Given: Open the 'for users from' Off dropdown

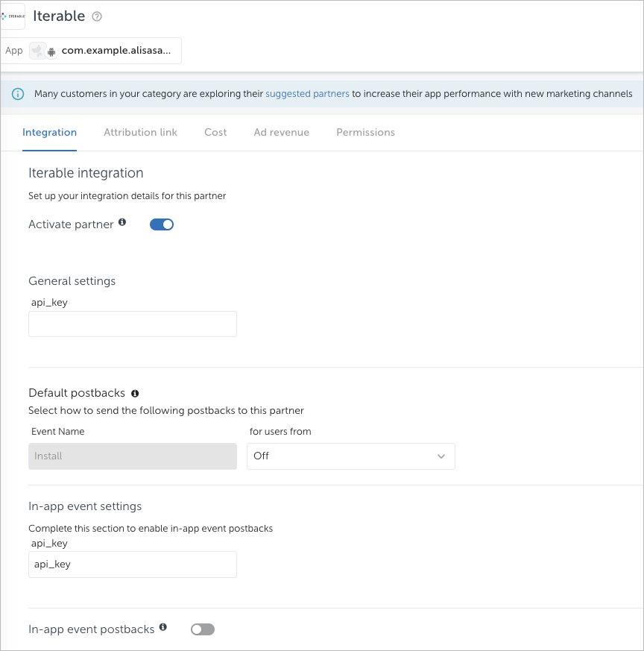Looking at the screenshot, I should 350,456.
